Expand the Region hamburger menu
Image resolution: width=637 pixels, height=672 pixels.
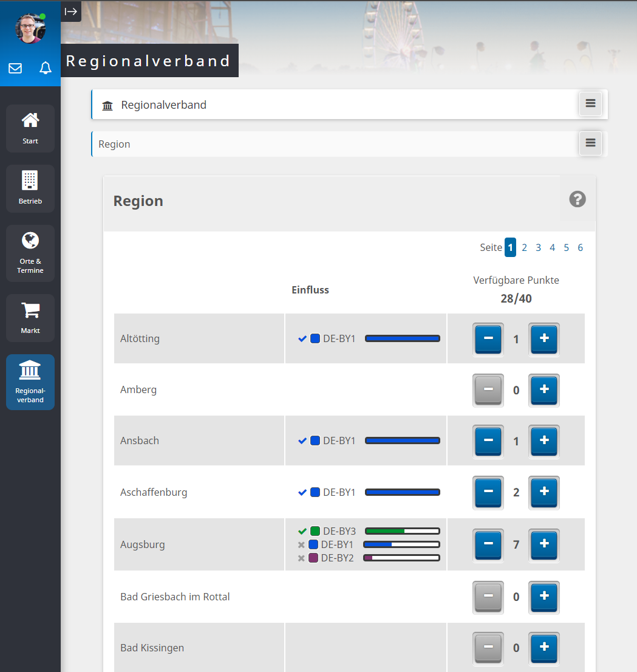(x=590, y=143)
